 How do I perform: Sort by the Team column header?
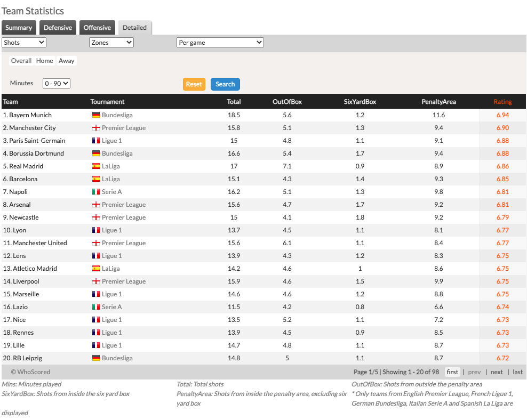click(x=11, y=102)
